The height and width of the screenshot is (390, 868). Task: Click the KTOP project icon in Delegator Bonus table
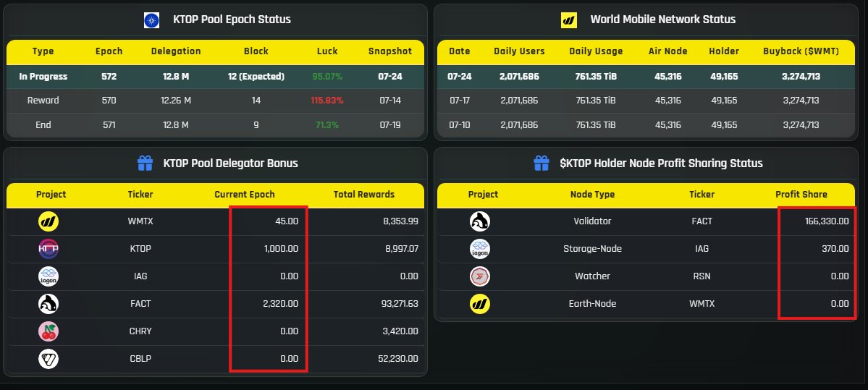[49, 249]
